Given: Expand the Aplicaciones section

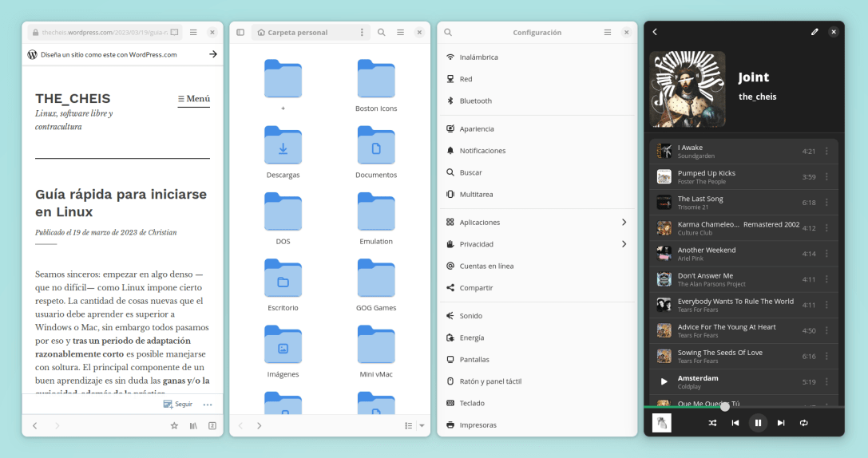Looking at the screenshot, I should (x=537, y=223).
